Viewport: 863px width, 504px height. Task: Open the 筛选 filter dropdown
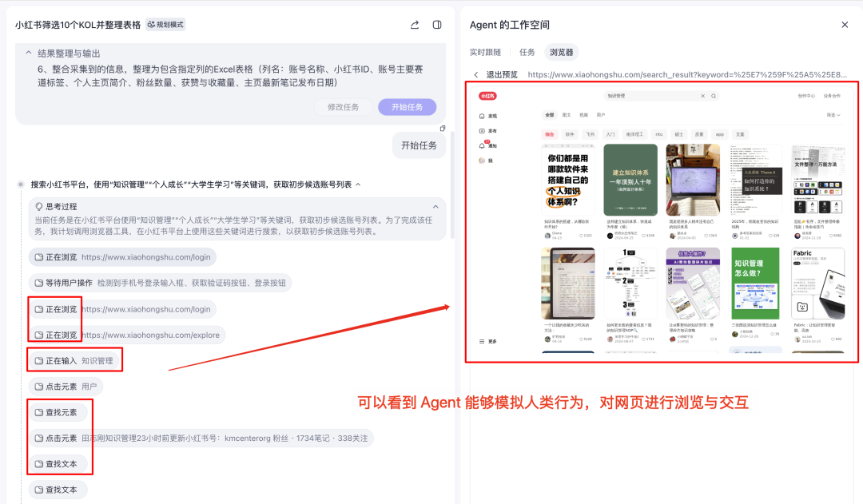[x=833, y=115]
